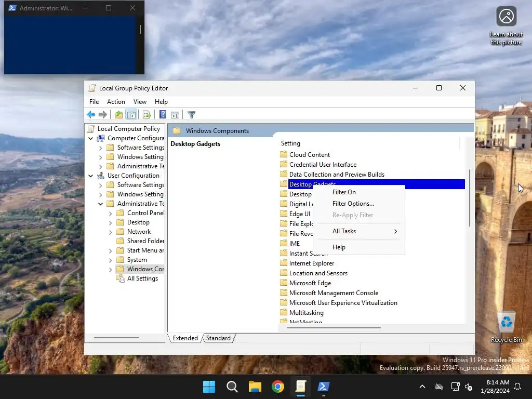The width and height of the screenshot is (532, 399).
Task: Click the Start button on taskbar
Action: [209, 387]
